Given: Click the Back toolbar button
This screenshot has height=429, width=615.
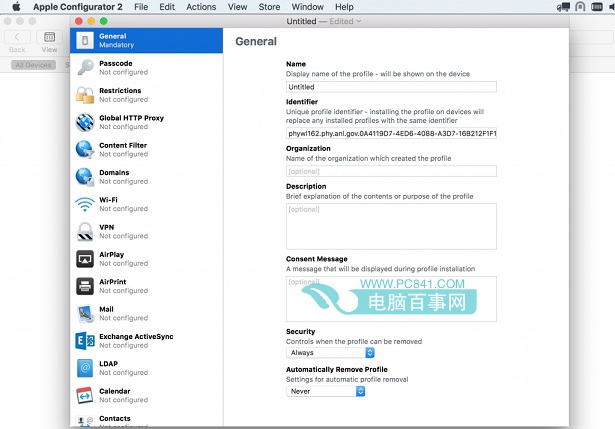Looking at the screenshot, I should 17,40.
